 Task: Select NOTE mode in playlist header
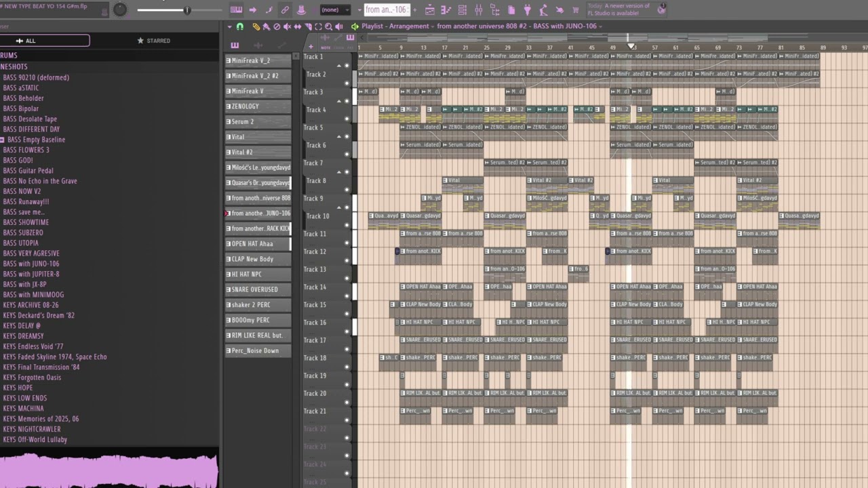326,47
